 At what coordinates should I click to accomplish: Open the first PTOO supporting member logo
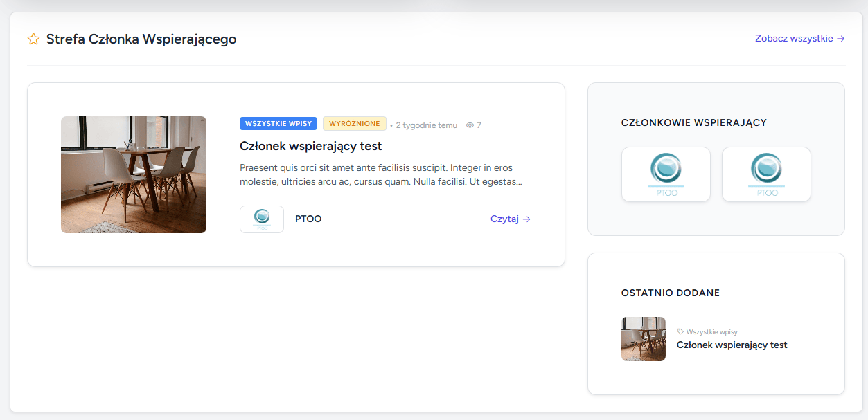[666, 174]
